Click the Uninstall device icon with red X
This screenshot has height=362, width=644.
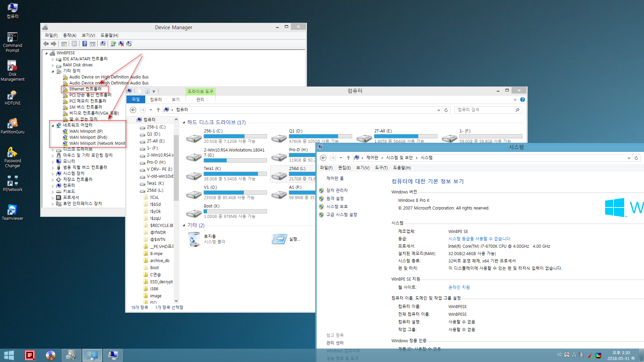pyautogui.click(x=121, y=44)
